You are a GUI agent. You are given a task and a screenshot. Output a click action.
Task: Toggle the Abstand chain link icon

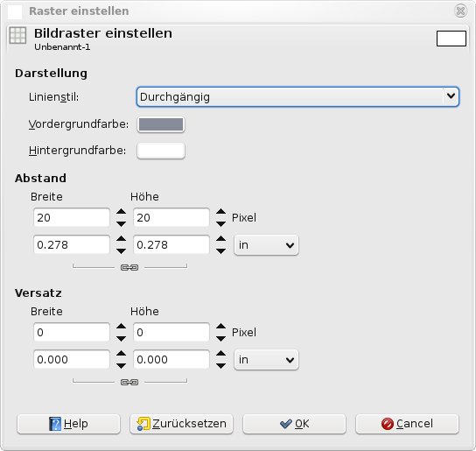(x=129, y=267)
